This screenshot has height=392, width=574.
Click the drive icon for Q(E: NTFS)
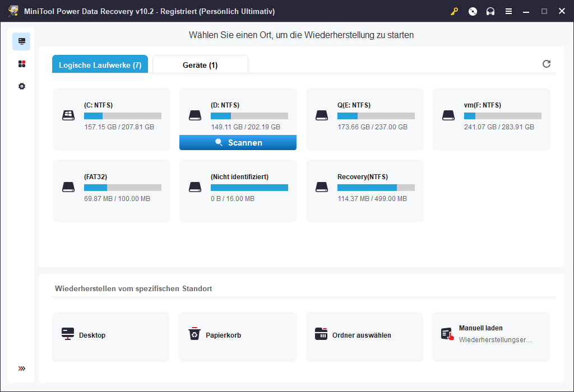coord(322,115)
